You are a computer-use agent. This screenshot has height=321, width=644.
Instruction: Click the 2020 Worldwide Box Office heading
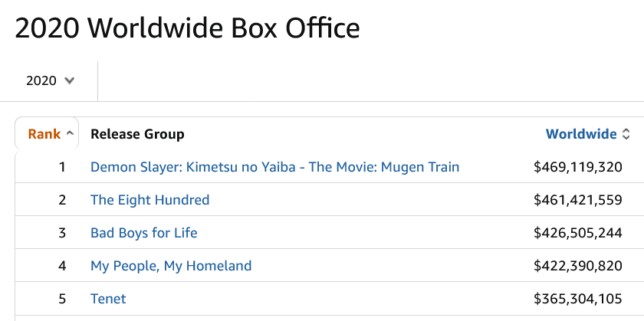point(187,28)
